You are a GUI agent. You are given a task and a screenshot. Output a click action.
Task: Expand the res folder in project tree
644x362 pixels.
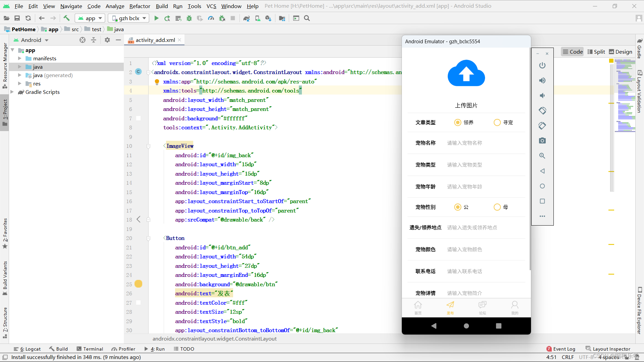(19, 84)
